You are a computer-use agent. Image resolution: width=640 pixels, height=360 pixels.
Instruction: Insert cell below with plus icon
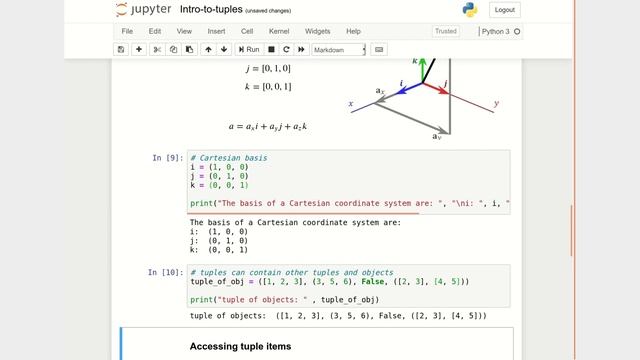139,49
